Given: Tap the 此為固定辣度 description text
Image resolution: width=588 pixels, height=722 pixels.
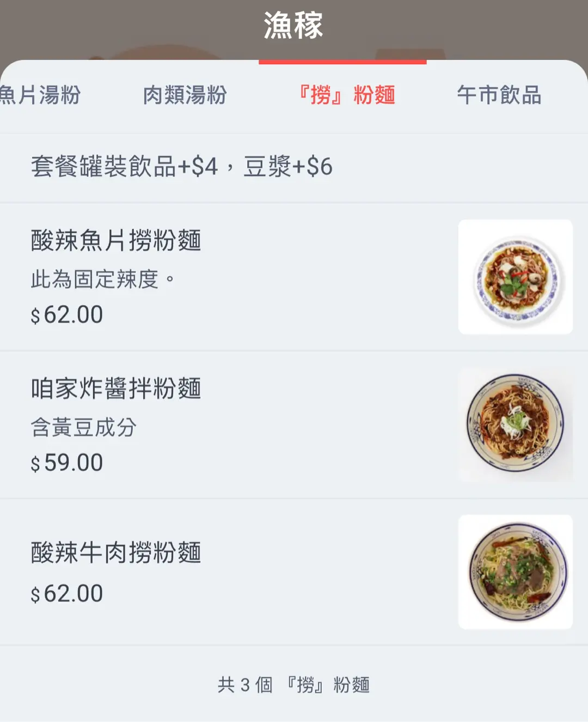Looking at the screenshot, I should pos(103,280).
